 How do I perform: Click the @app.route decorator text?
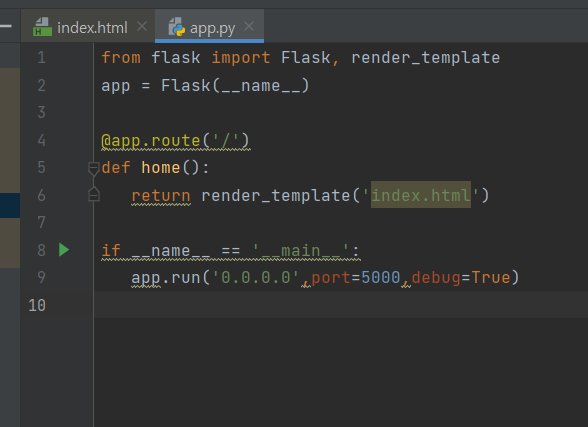click(175, 141)
